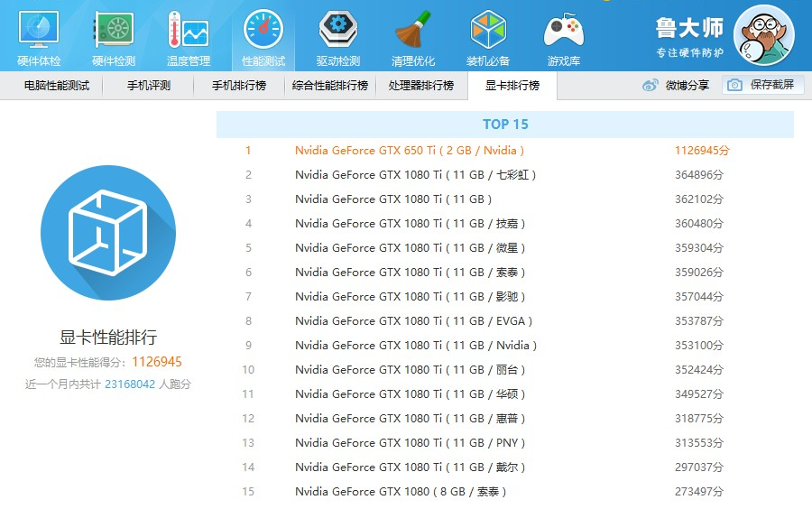Switch to the 处理器排行榜 tab
The image size is (812, 509).
[421, 86]
